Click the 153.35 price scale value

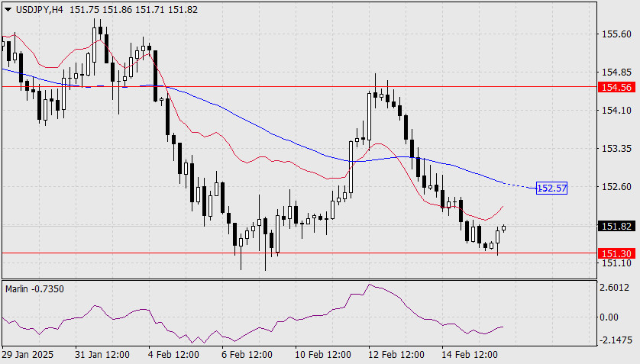[617, 148]
